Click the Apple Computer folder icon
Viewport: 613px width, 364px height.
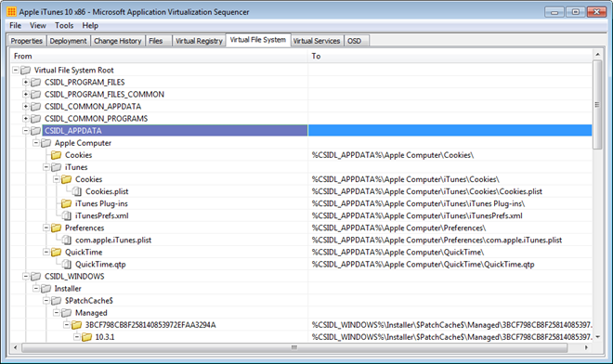(x=46, y=143)
